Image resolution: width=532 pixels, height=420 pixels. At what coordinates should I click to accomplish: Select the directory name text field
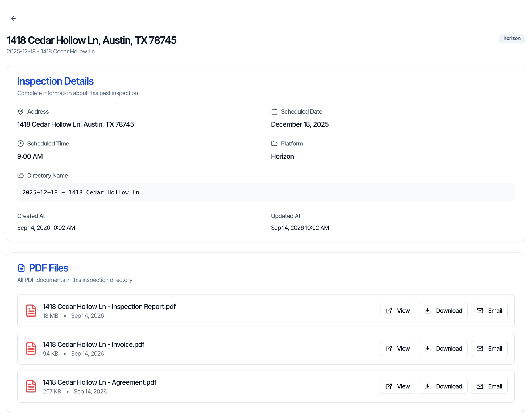pos(266,192)
